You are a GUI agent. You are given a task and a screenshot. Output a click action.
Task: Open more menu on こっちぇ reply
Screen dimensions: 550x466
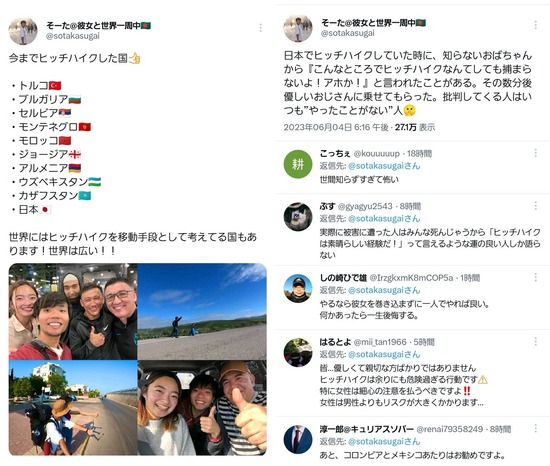click(536, 153)
